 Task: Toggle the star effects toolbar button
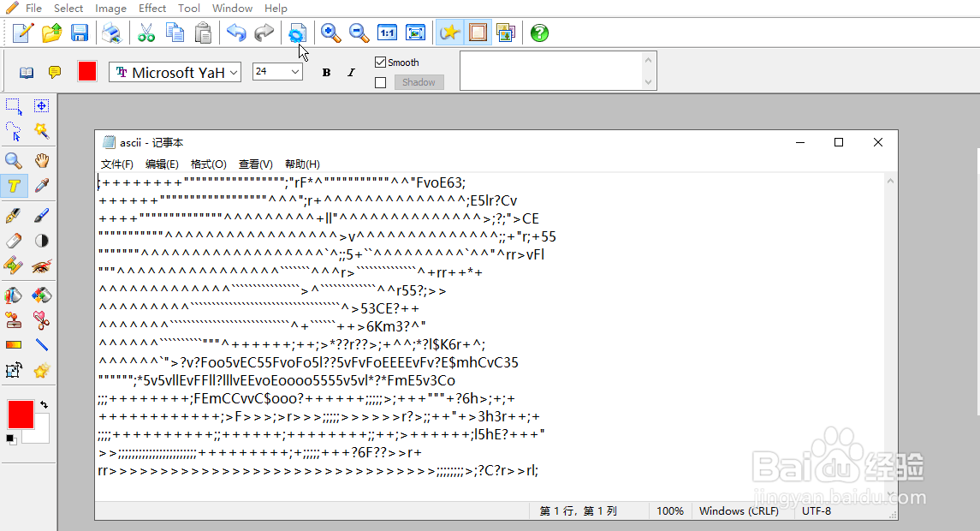click(x=449, y=33)
